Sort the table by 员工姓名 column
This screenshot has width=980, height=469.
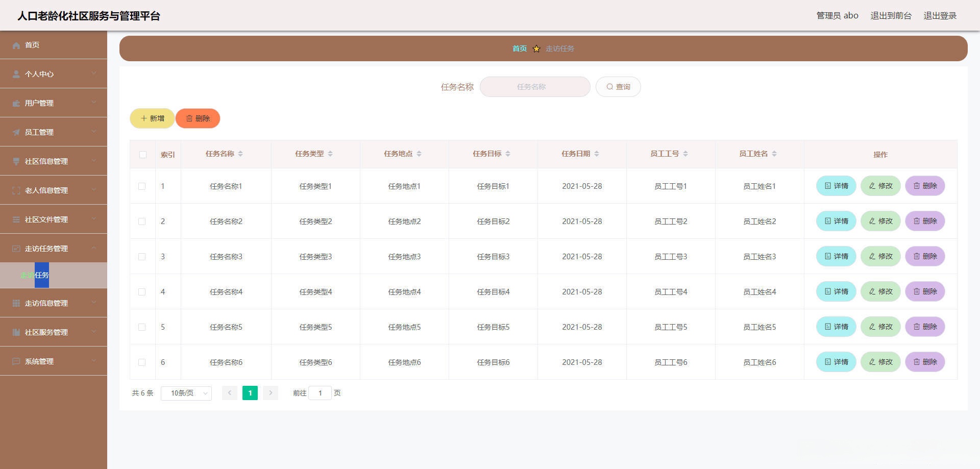(x=774, y=154)
